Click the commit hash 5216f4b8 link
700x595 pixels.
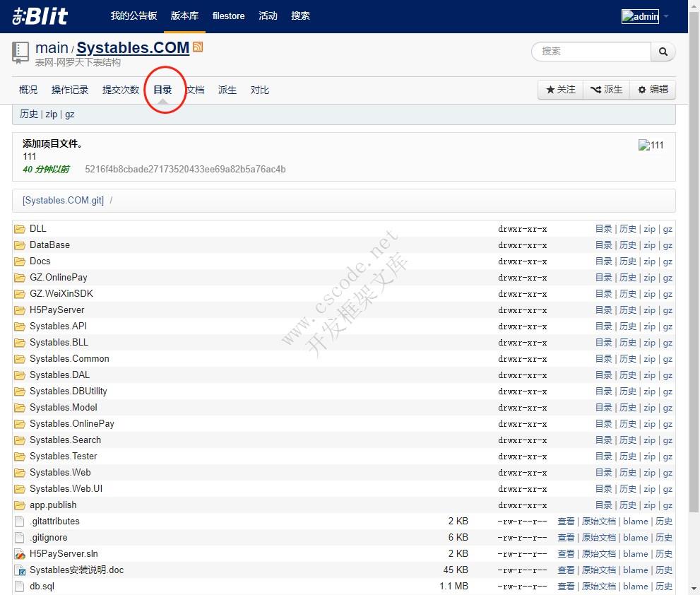click(x=185, y=169)
